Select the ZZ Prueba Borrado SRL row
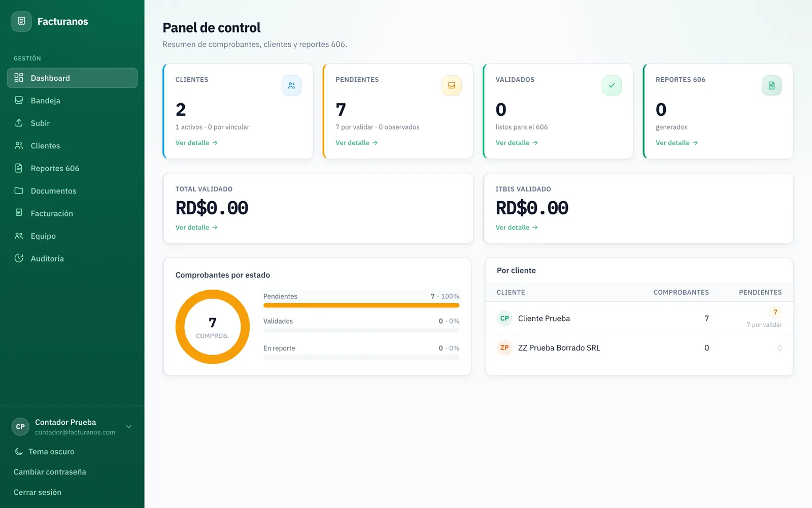This screenshot has width=812, height=508. coord(639,348)
